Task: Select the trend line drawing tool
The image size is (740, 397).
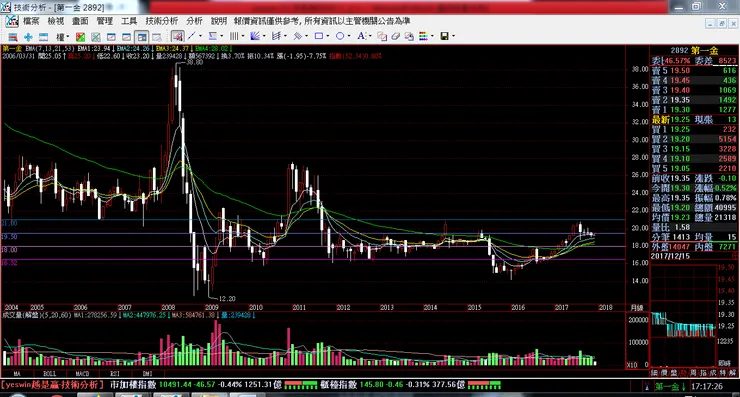Action: coord(192,36)
